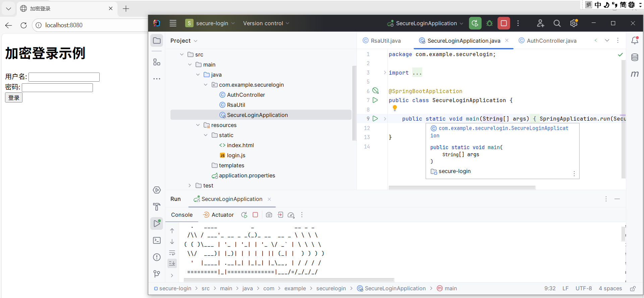Toggle read-only lock icon in status bar
Image resolution: width=644 pixels, height=298 pixels.
[633, 288]
